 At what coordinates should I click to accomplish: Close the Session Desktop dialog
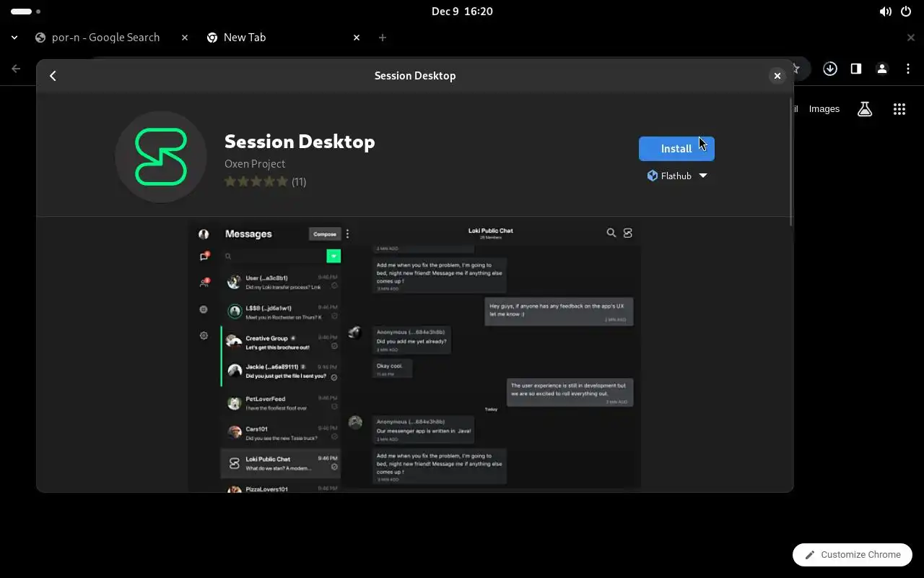[x=777, y=76]
